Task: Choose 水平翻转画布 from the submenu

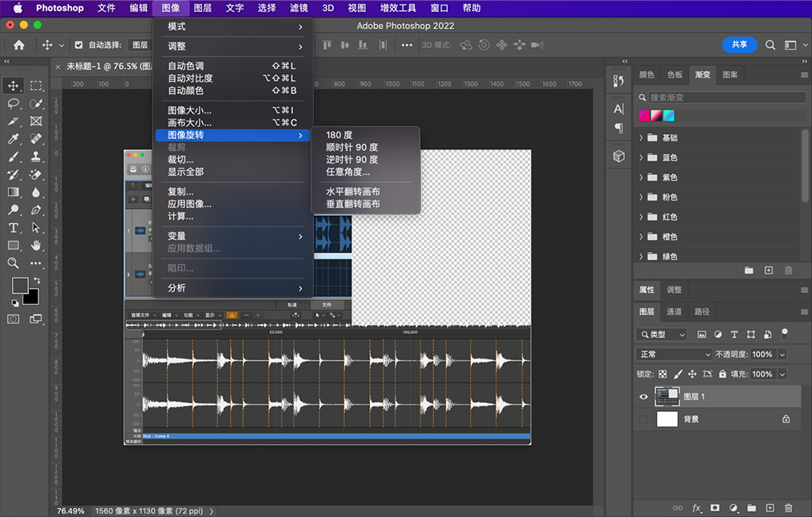Action: (x=353, y=193)
